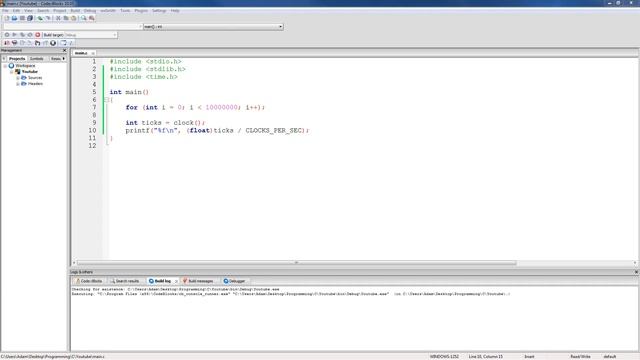Image resolution: width=640 pixels, height=360 pixels.
Task: Collapse the Youtube project node
Action: click(11, 72)
